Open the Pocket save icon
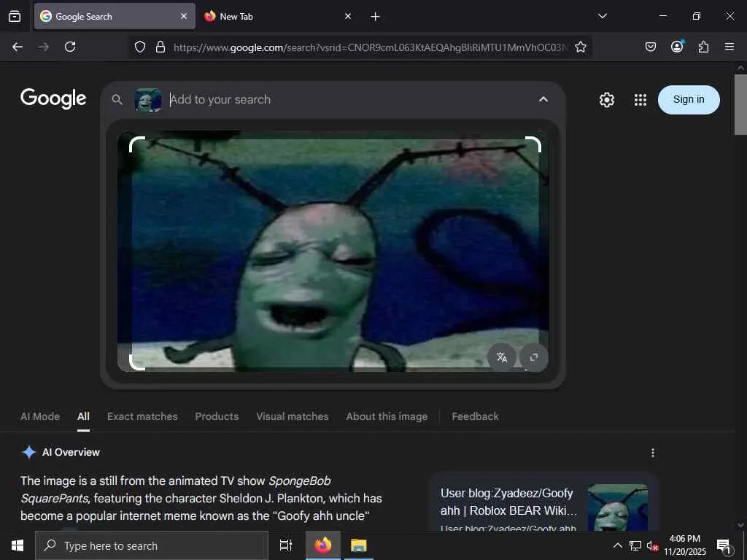Viewport: 747px width, 560px height. point(651,47)
